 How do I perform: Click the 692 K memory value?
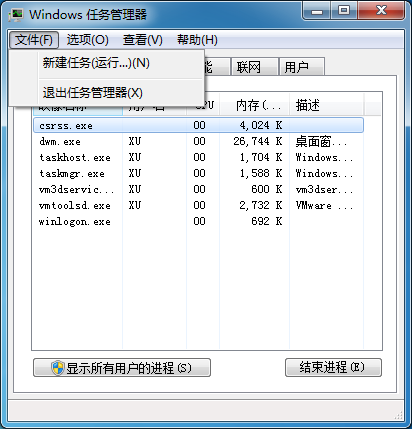click(x=267, y=221)
